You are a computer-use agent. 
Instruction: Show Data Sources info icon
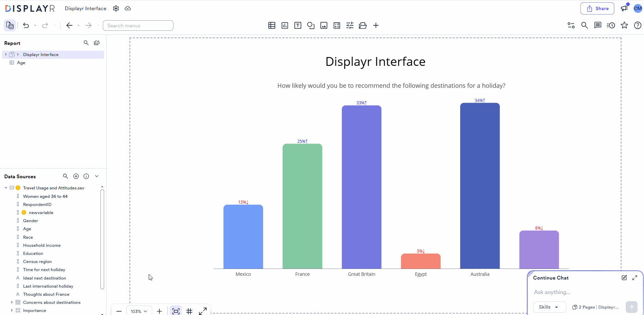click(86, 176)
